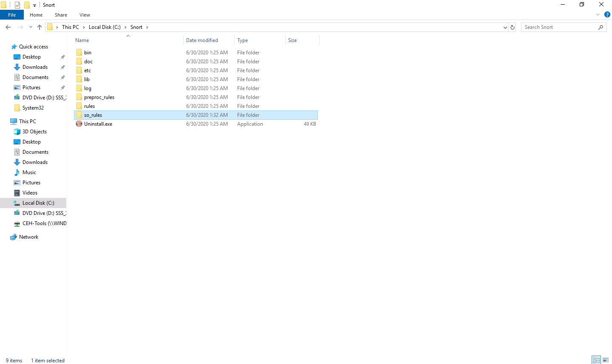This screenshot has width=612, height=364.
Task: Click the 3D Objects icon in sidebar
Action: 17,132
